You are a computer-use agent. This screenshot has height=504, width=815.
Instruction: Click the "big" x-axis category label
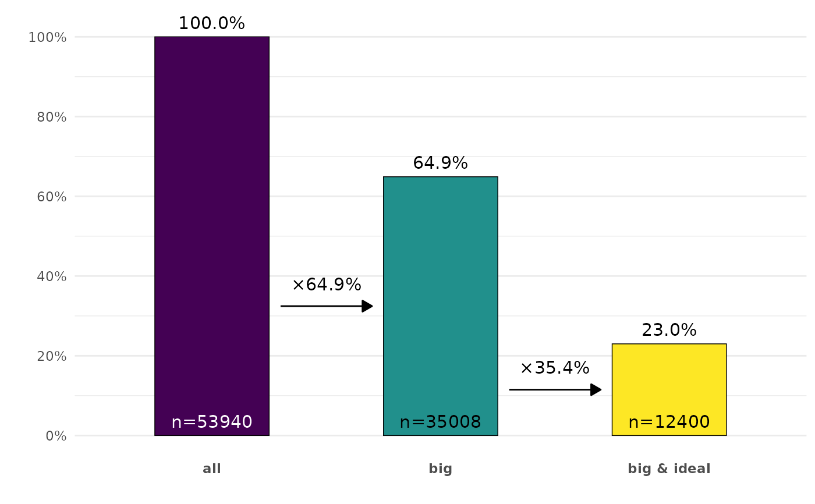pos(441,469)
